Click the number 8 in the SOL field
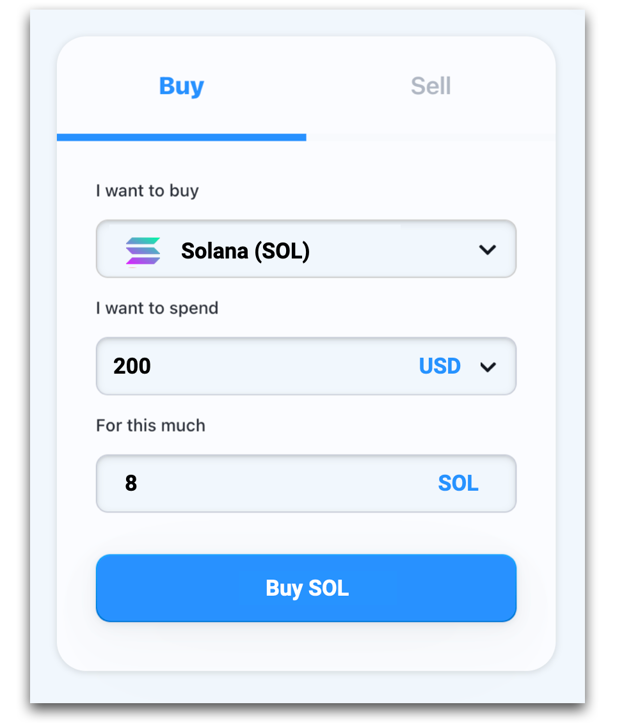The height and width of the screenshot is (723, 640). point(131,483)
